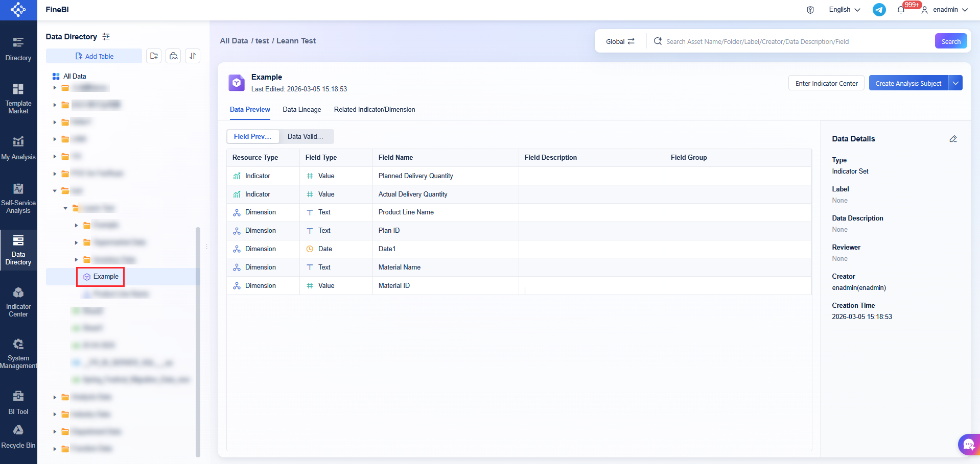980x464 pixels.
Task: Switch to the Data Lineage tab
Action: [302, 110]
